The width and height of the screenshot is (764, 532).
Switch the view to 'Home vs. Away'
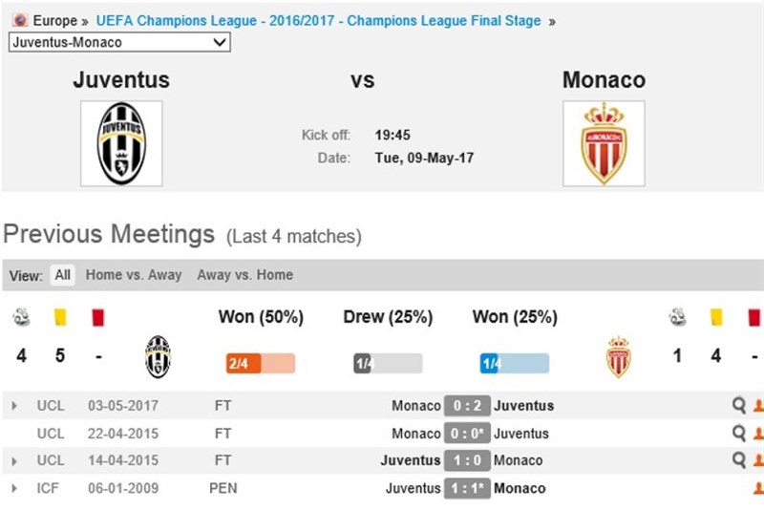(134, 275)
